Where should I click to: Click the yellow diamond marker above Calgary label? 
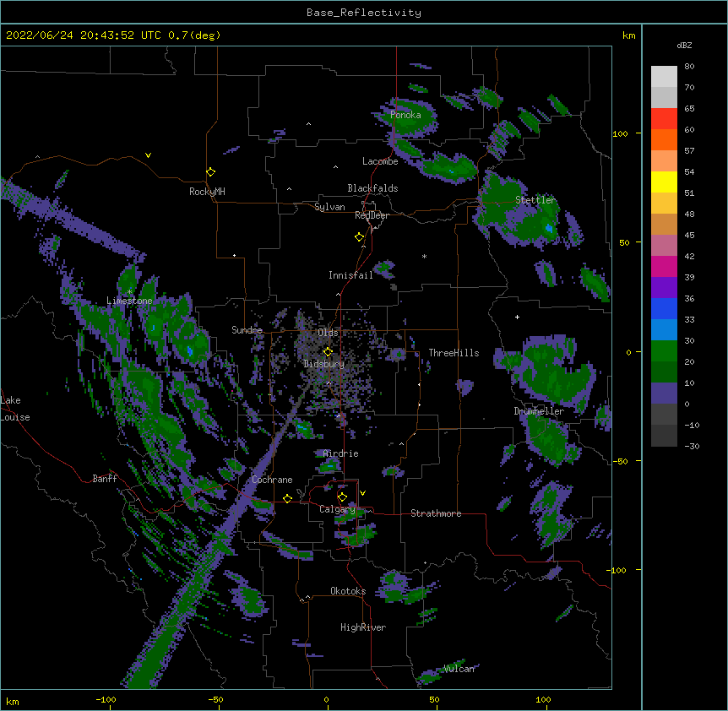[342, 497]
